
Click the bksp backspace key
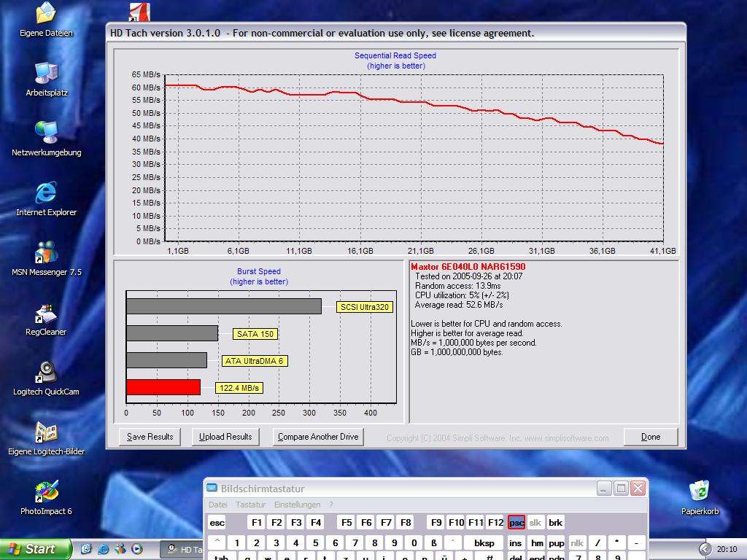484,542
